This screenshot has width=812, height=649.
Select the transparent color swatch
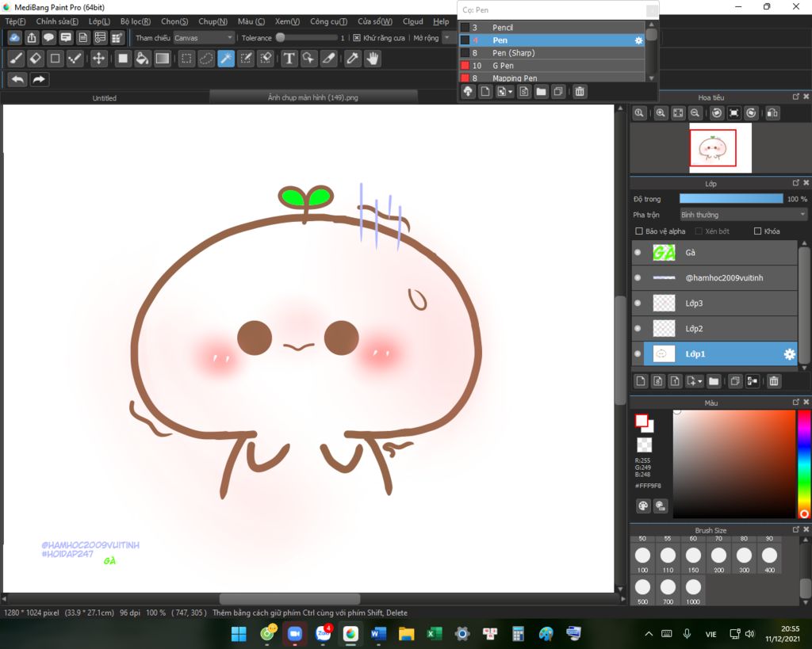pyautogui.click(x=644, y=445)
